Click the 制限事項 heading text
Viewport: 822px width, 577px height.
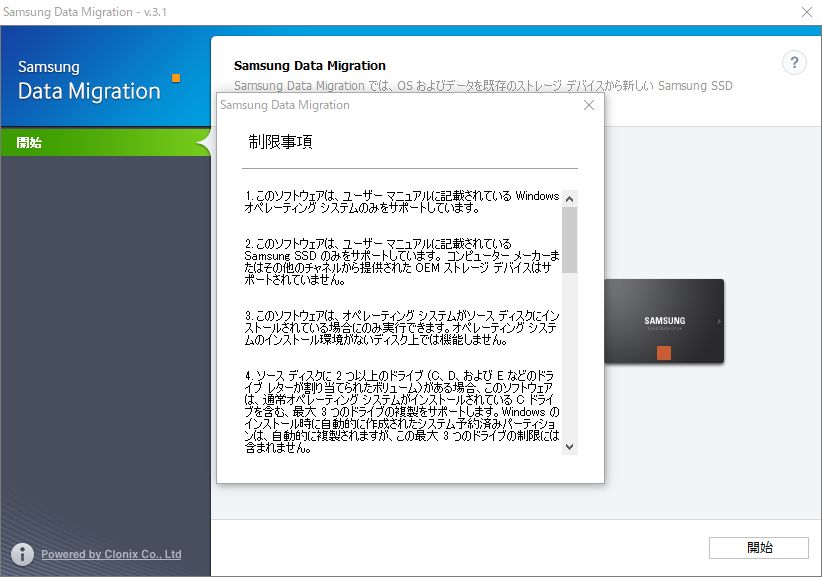[x=280, y=141]
